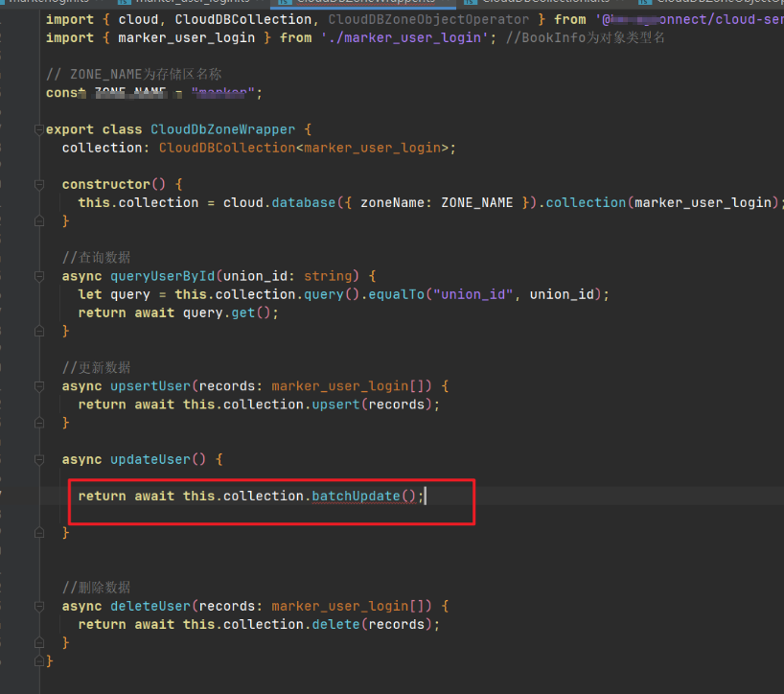Viewport: 784px width, 694px height.
Task: Click the fold-end marker closing updateUser
Action: 37,532
